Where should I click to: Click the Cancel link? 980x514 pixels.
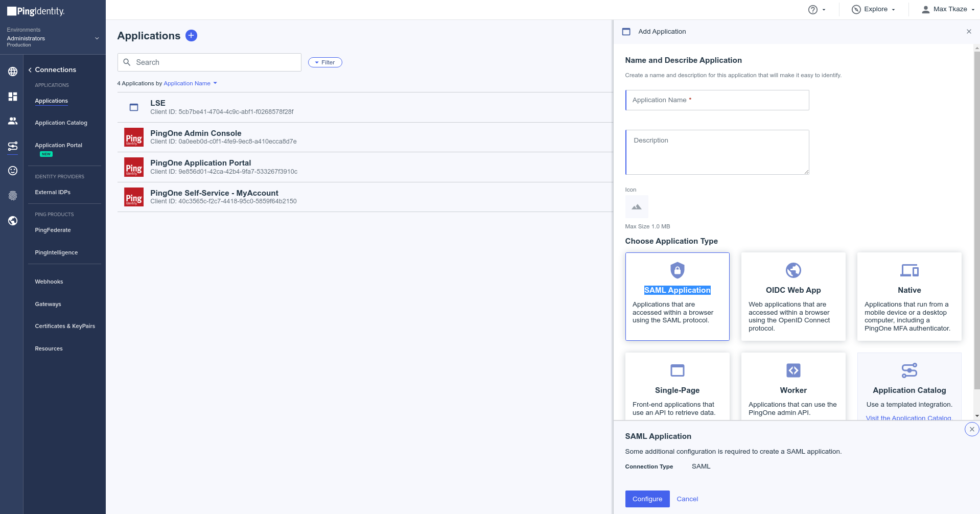[687, 499]
